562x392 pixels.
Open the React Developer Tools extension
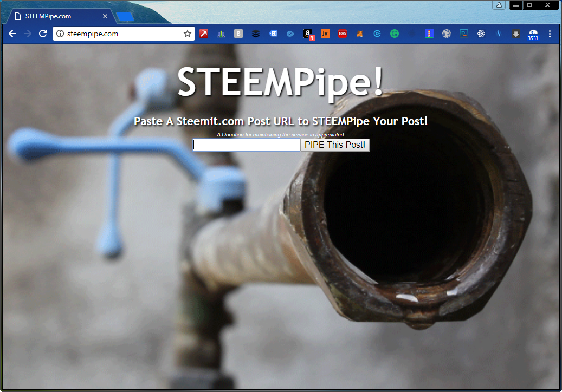pos(481,34)
